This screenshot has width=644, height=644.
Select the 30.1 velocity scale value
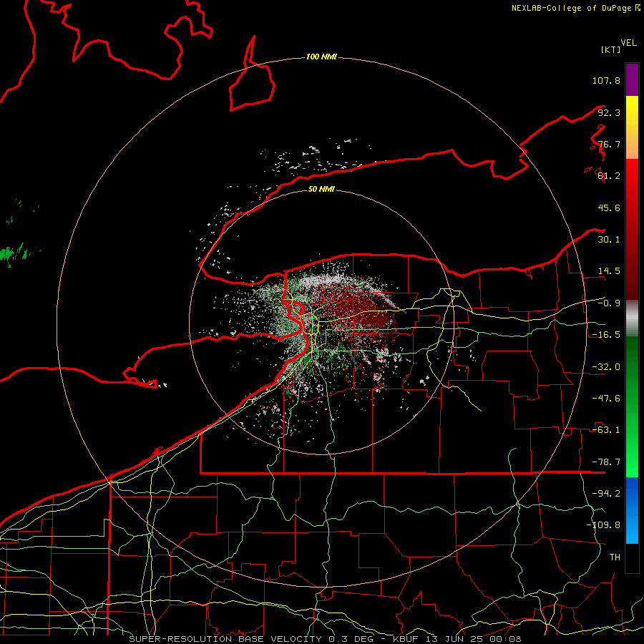click(x=609, y=240)
